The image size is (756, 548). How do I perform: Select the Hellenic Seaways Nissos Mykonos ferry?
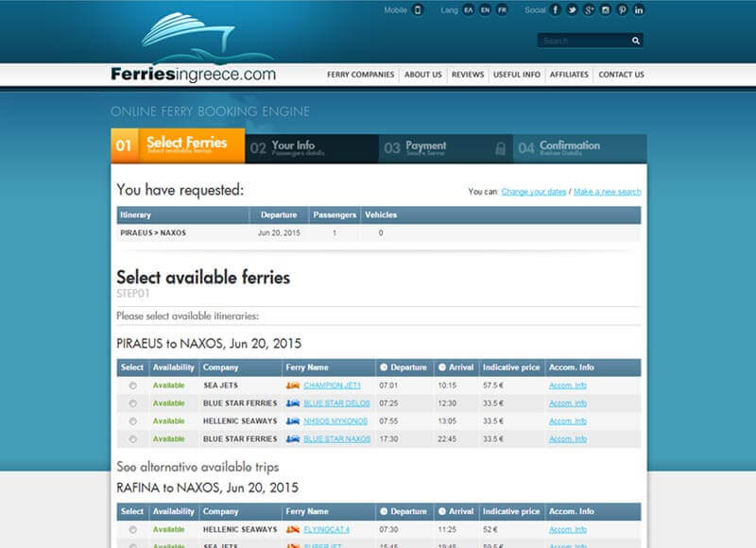click(133, 421)
